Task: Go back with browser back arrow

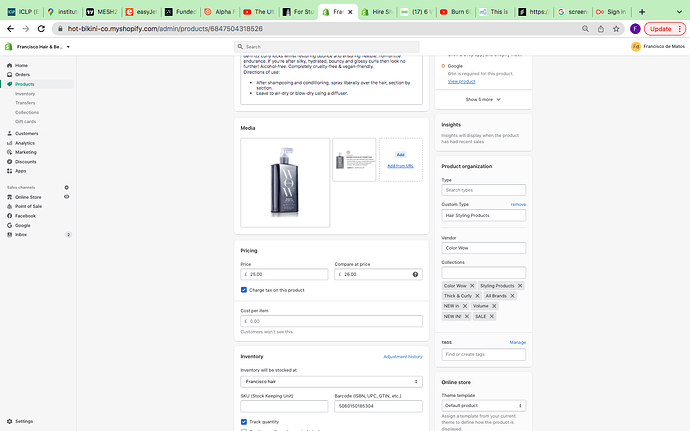Action: tap(11, 29)
